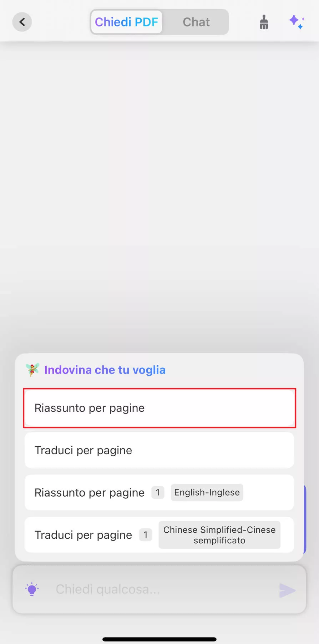This screenshot has height=644, width=319.
Task: Tap the home indicator bar at bottom
Action: [159, 639]
